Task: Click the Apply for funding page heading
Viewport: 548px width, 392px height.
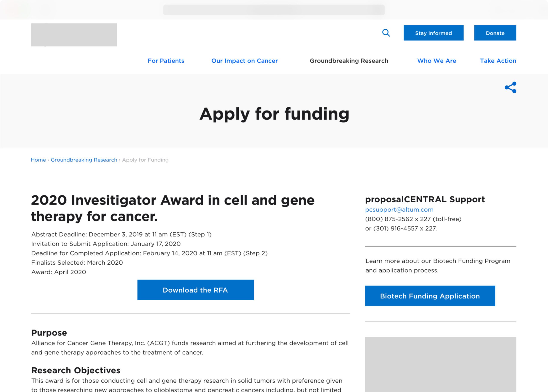Action: tap(274, 114)
